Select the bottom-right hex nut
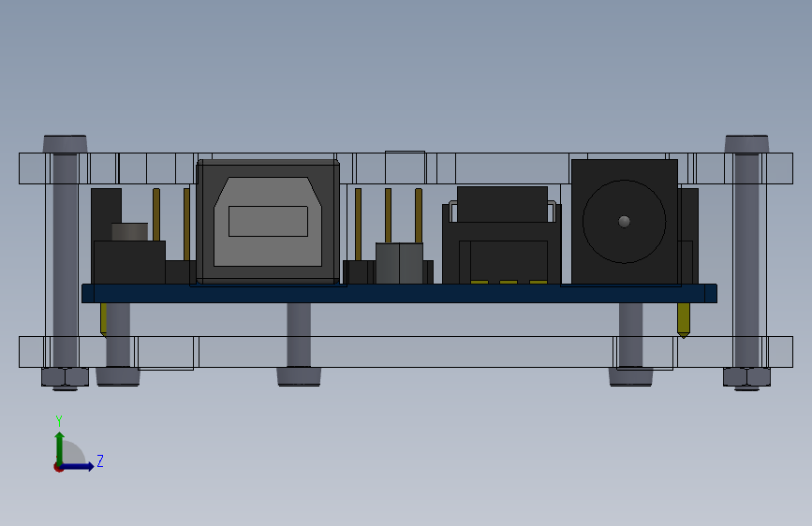The width and height of the screenshot is (812, 526). pyautogui.click(x=746, y=377)
